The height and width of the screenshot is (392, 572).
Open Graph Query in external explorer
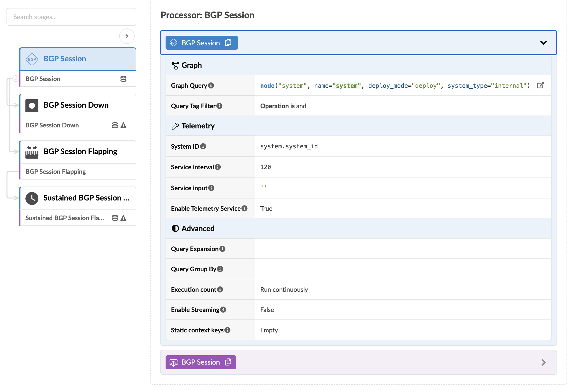540,86
